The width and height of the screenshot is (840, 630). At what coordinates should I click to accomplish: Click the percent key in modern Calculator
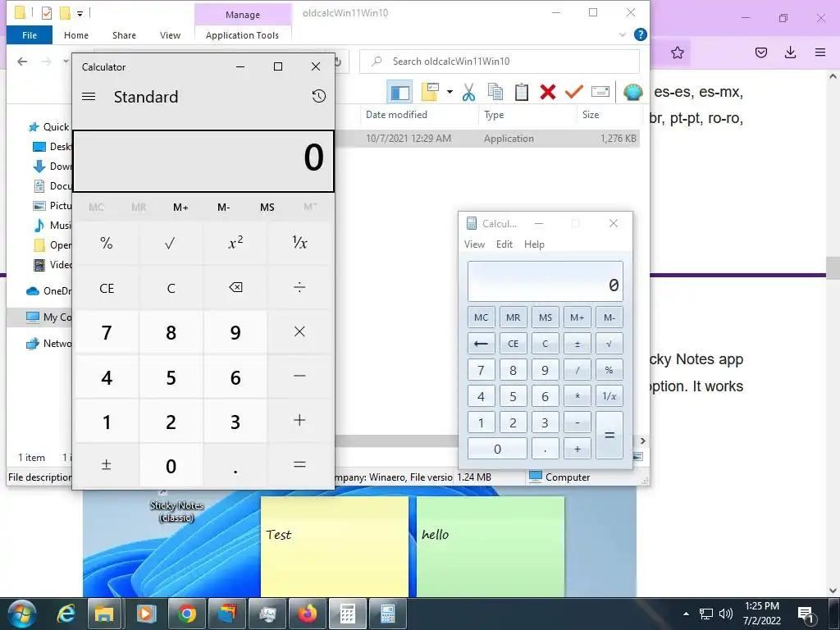[x=107, y=243]
